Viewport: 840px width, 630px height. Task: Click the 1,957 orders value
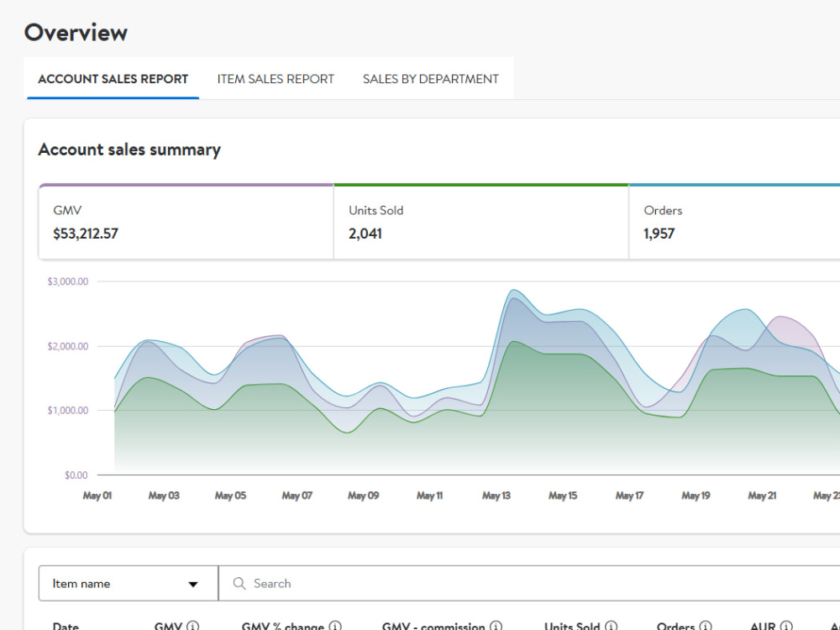(659, 234)
